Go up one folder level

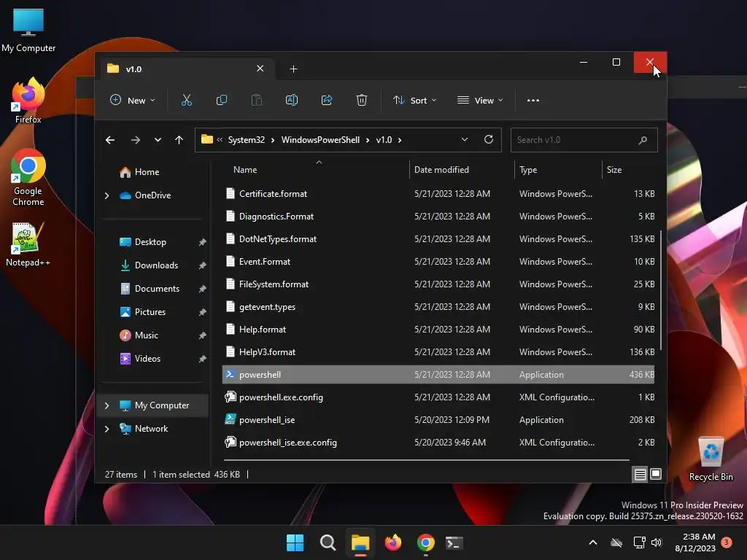[x=179, y=140]
